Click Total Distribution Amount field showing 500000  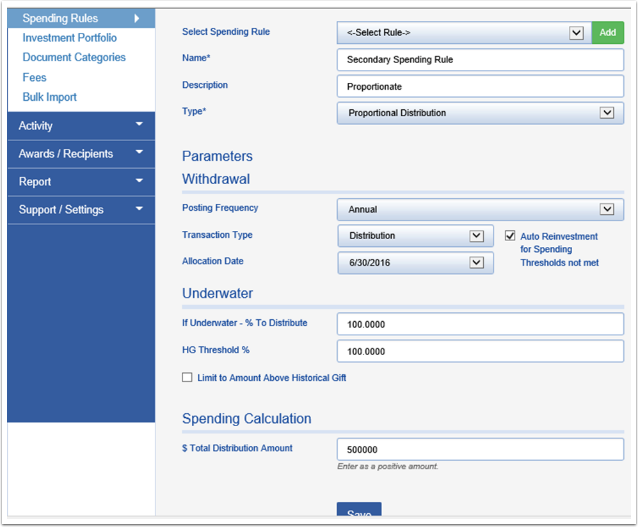(x=480, y=450)
